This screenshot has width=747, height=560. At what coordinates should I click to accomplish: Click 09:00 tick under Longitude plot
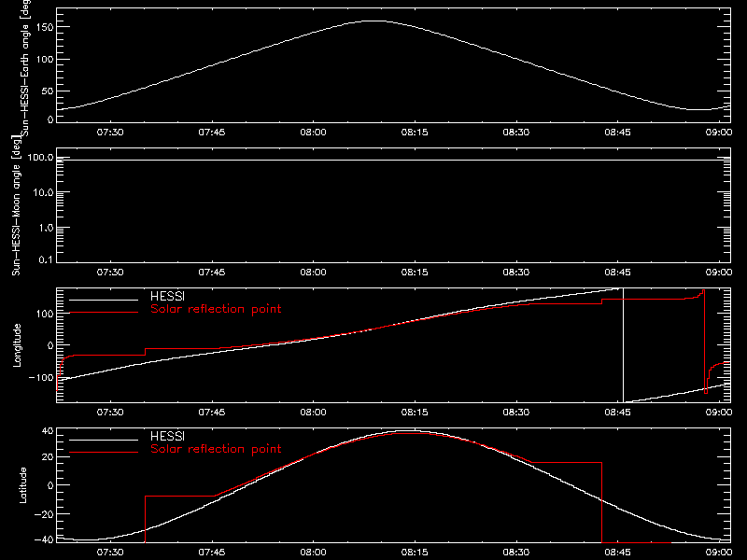(x=718, y=412)
